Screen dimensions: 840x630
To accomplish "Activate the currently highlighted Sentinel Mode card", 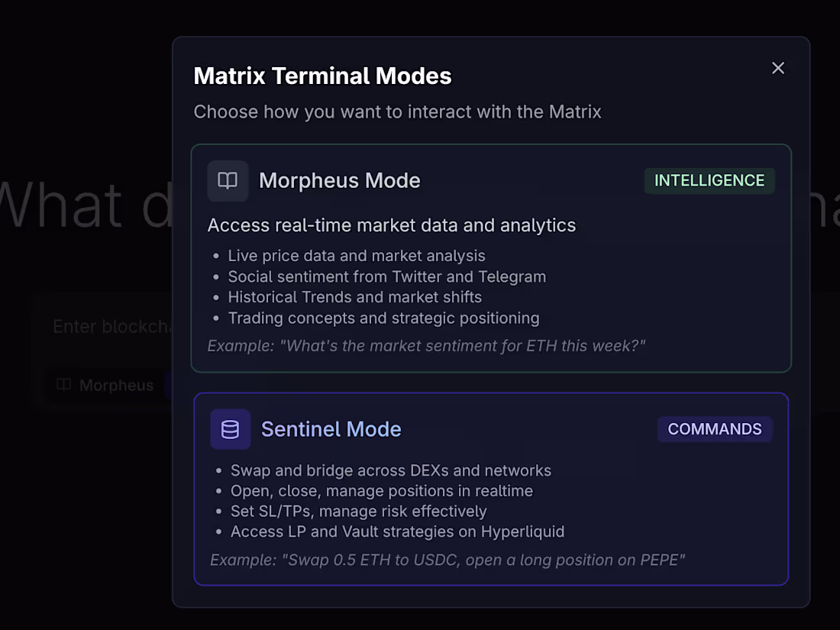I will click(491, 489).
